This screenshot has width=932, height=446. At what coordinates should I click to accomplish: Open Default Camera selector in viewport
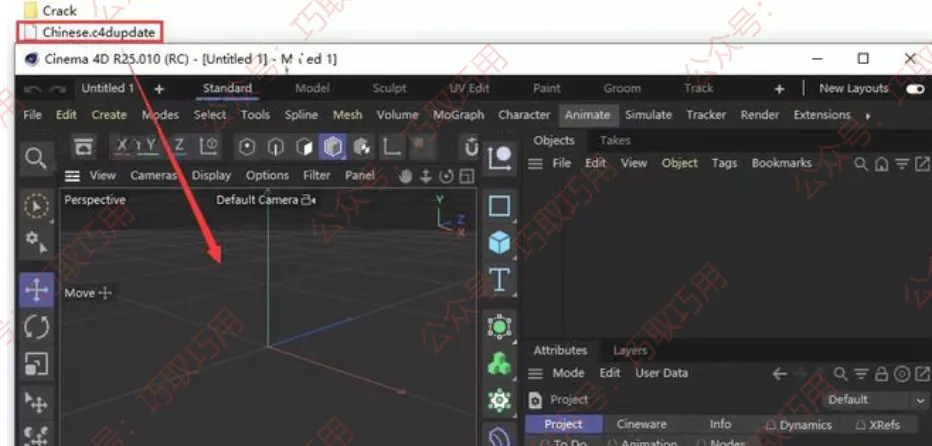point(266,200)
